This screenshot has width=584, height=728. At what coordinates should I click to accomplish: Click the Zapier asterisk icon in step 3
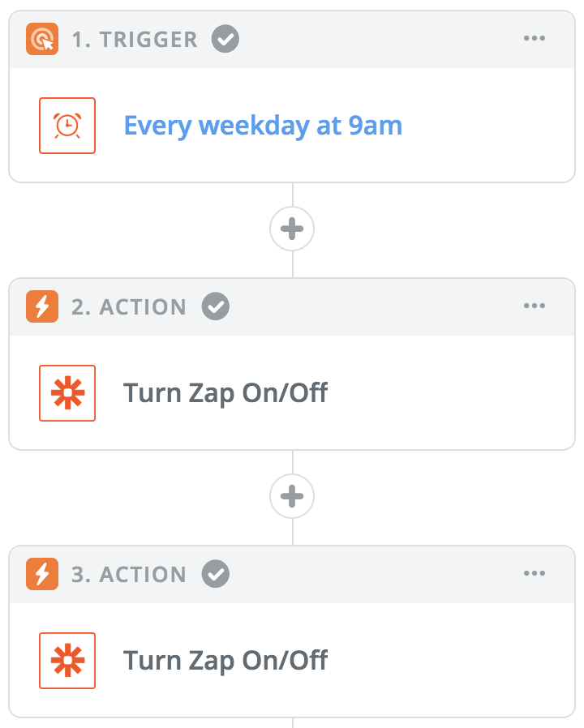[x=67, y=660]
